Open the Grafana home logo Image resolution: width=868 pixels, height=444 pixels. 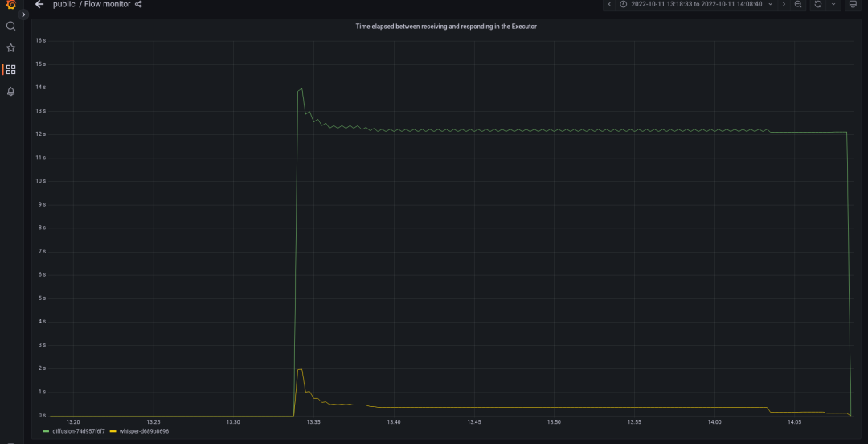(x=10, y=5)
